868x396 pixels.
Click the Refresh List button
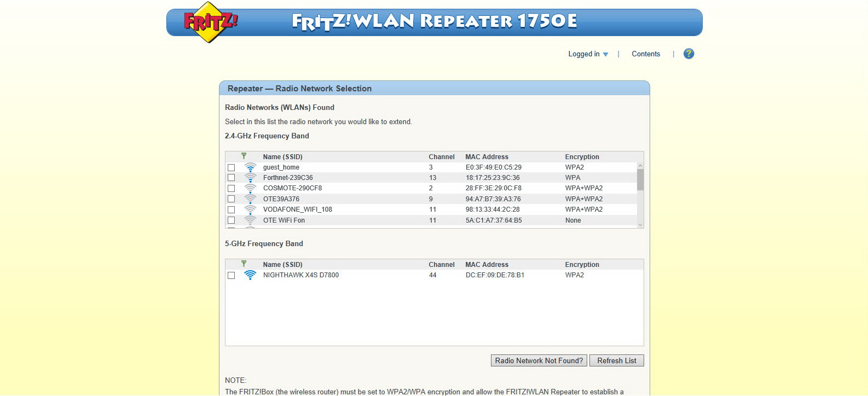[617, 360]
